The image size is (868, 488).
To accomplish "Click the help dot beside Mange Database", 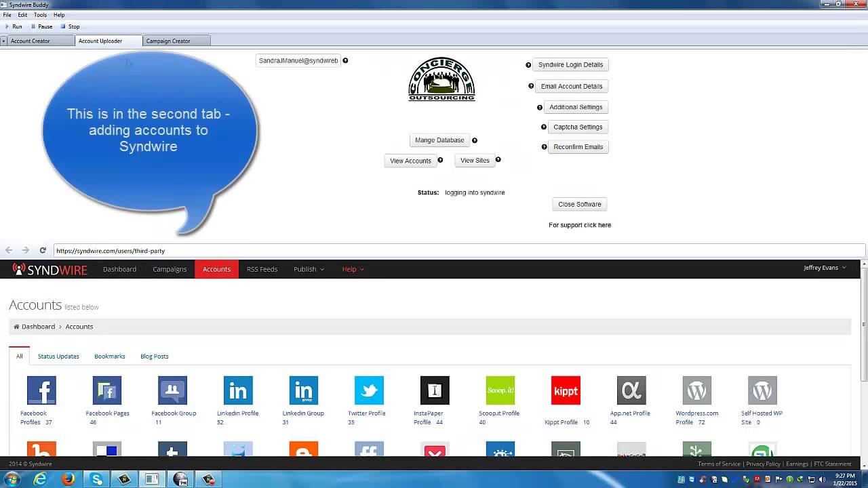I will pyautogui.click(x=475, y=140).
